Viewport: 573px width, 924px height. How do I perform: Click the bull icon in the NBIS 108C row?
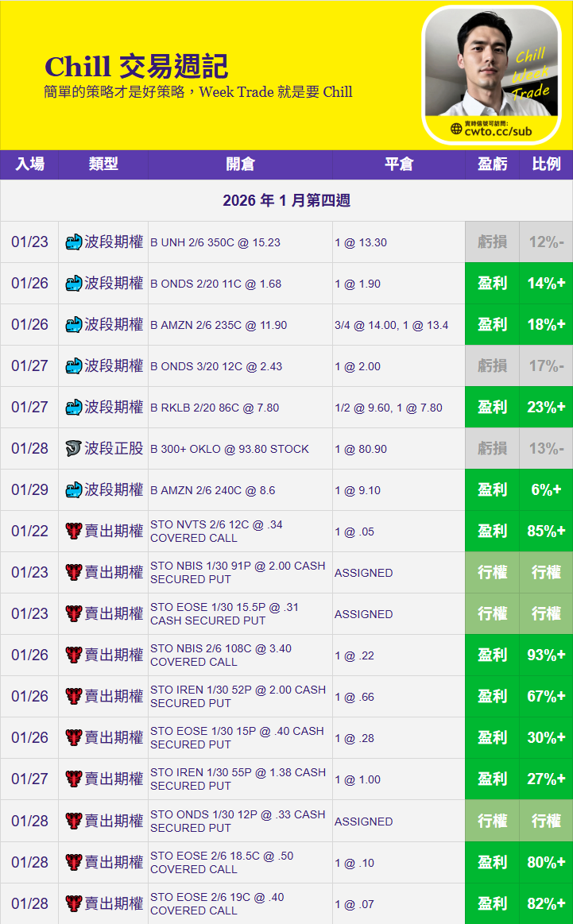pyautogui.click(x=74, y=655)
